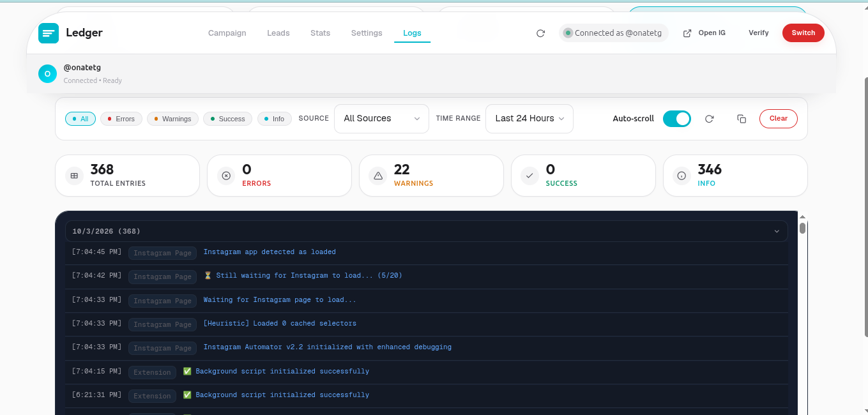
Task: Click Instagram Page tag at 7:04:45 PM
Action: click(x=162, y=253)
